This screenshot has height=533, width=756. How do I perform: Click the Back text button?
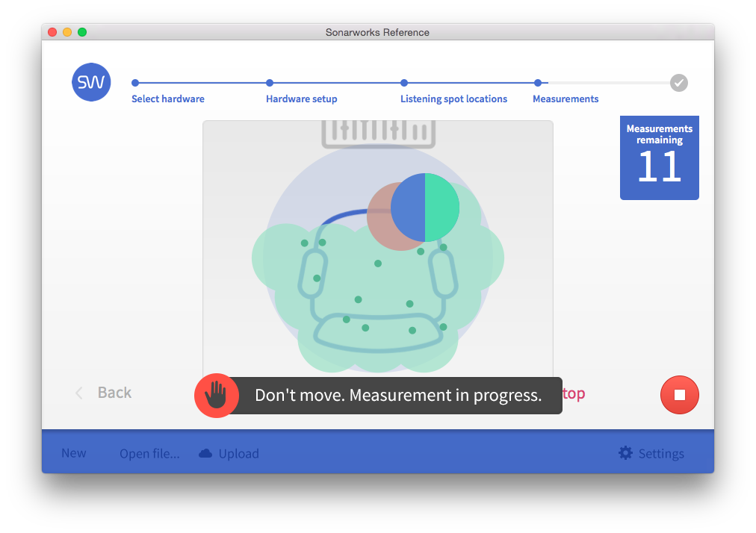pos(114,393)
